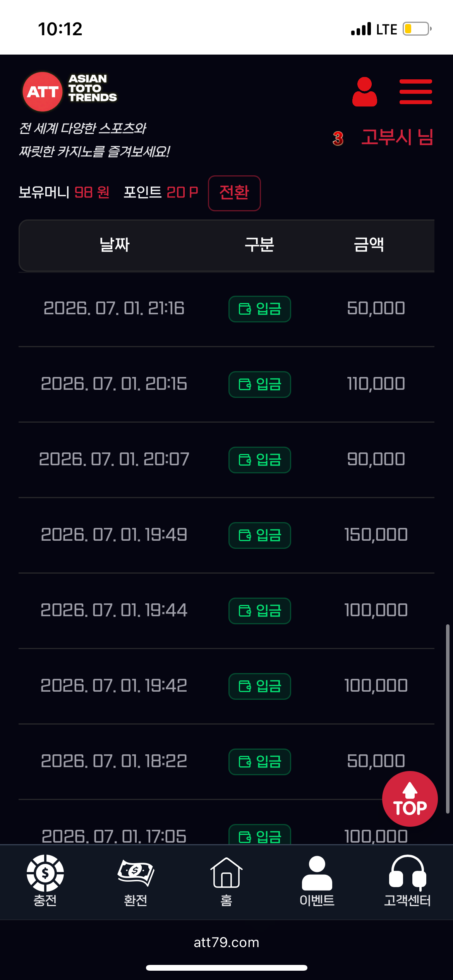Select the 입금 badge for 20:15 entry
The height and width of the screenshot is (980, 453).
(260, 384)
